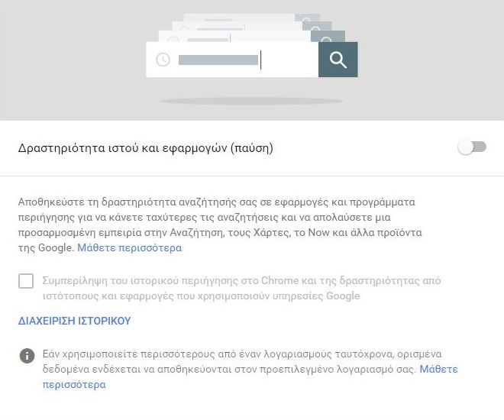Open 'Μάθετε περισσότερα' link after Google description
This screenshot has height=420, width=504.
(130, 247)
